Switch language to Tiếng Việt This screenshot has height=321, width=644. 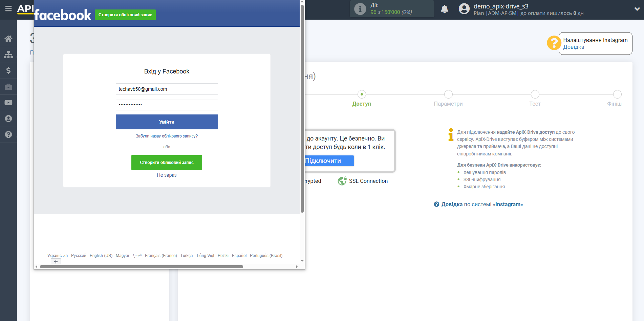(205, 256)
